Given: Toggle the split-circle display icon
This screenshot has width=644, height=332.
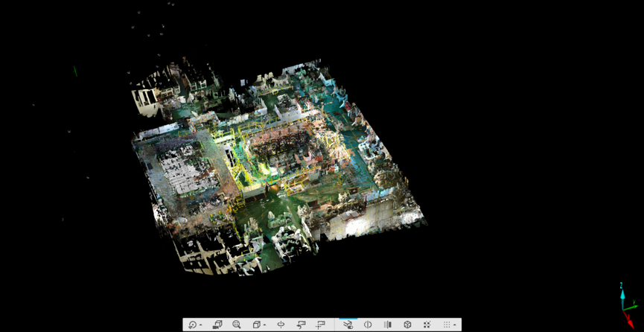Looking at the screenshot, I should (x=368, y=325).
